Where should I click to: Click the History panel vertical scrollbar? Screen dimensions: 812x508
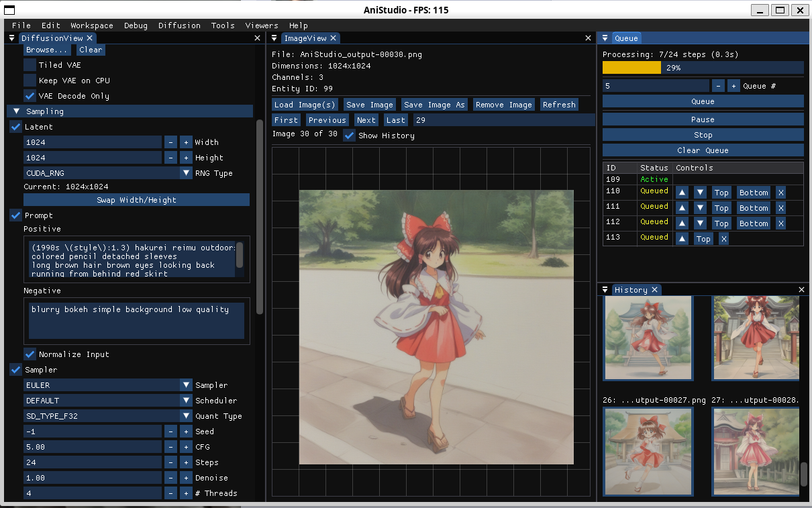tap(804, 474)
